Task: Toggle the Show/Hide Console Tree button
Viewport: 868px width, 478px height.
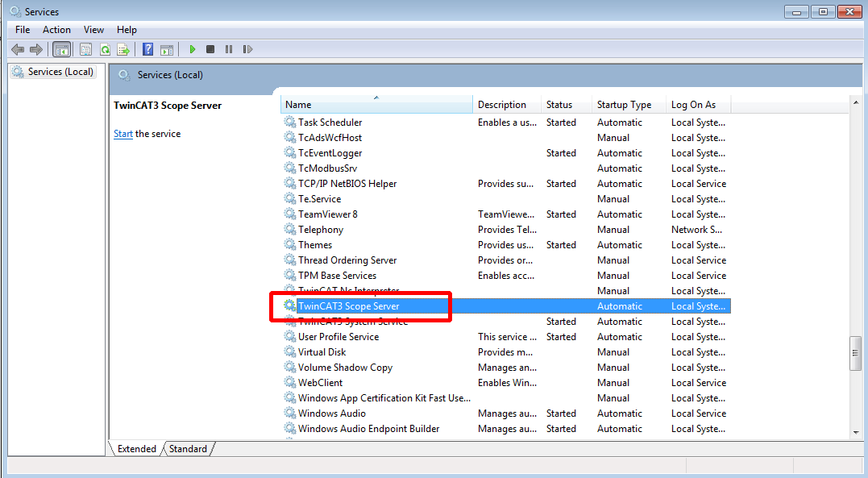Action: (61, 49)
